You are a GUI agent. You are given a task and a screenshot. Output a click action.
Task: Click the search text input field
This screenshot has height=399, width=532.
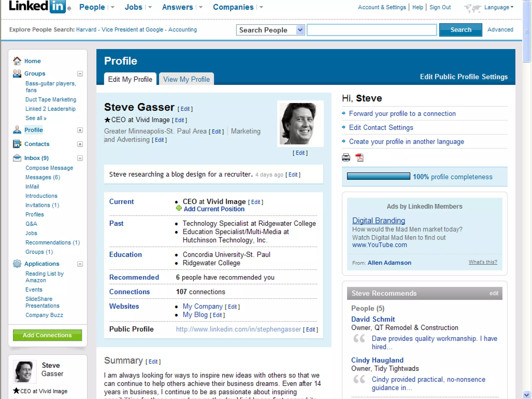372,30
